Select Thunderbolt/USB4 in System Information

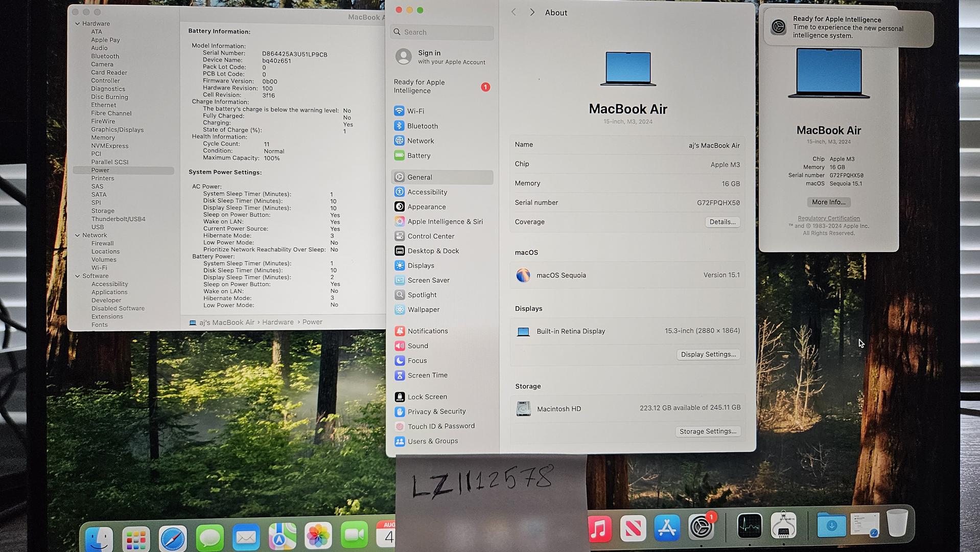119,219
